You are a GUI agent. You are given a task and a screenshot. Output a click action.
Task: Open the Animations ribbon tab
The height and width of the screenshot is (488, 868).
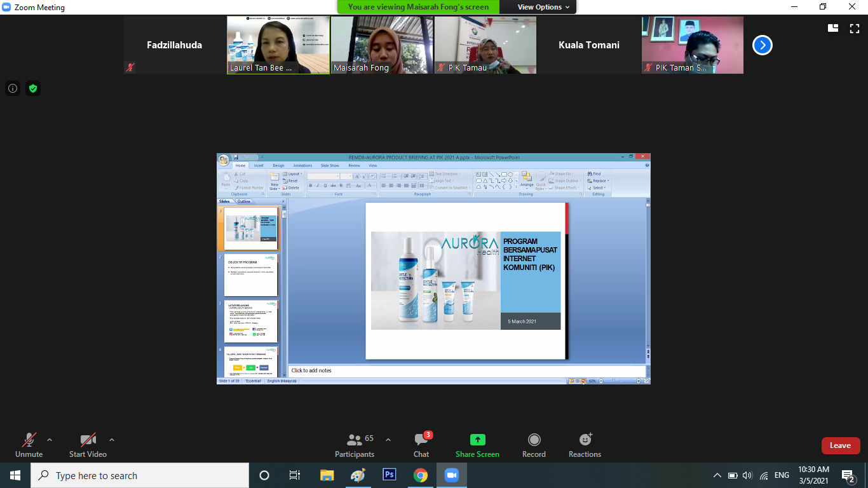coord(302,165)
